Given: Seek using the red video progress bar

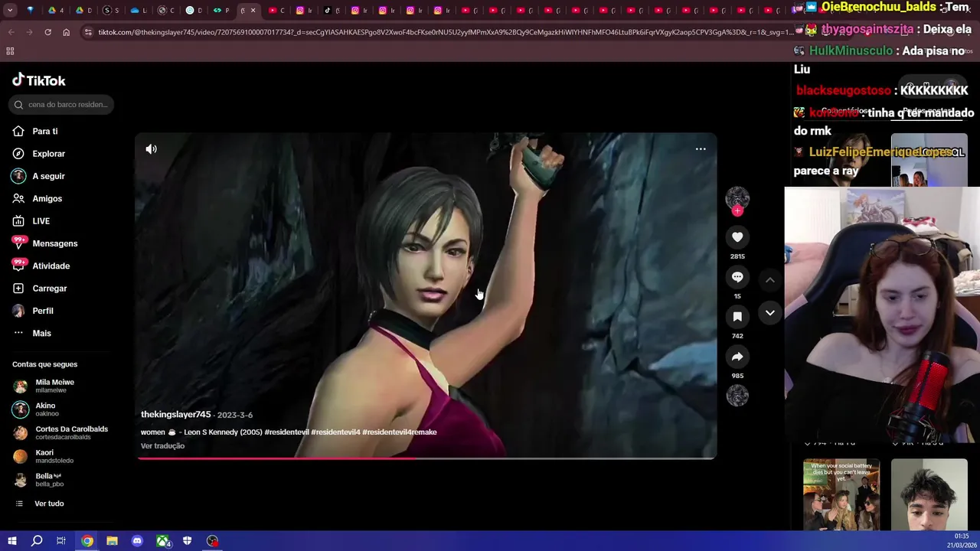Looking at the screenshot, I should coord(426,458).
